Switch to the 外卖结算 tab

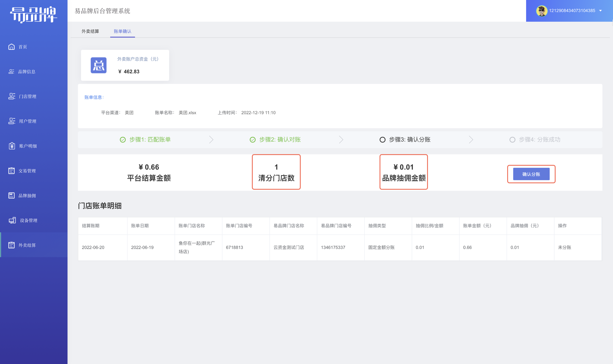pyautogui.click(x=90, y=31)
